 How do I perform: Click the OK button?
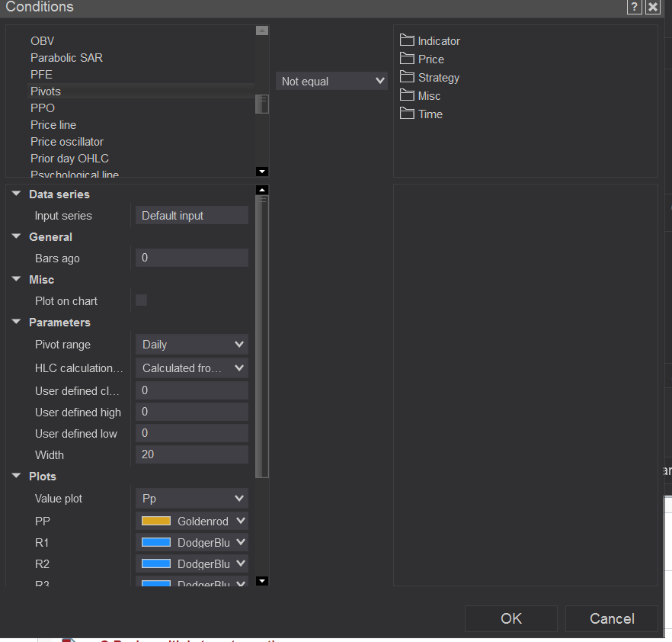[510, 618]
